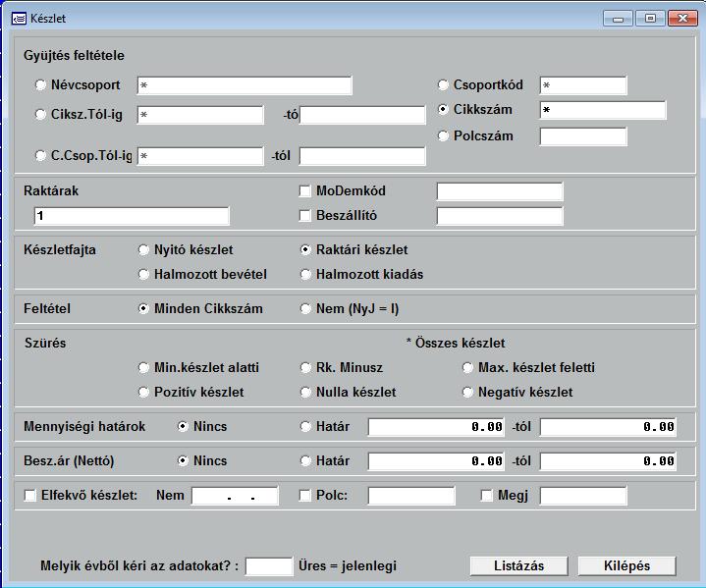This screenshot has width=706, height=588.
Task: Enable the Polc: checkbox
Action: click(x=304, y=496)
